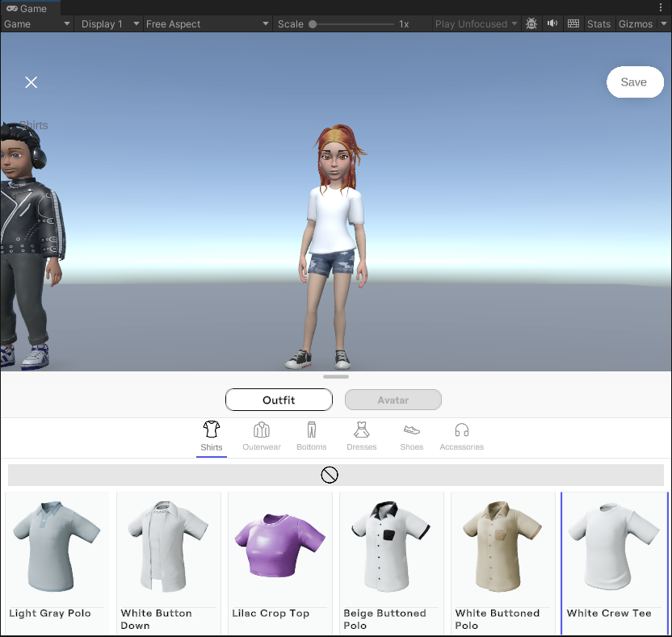Open the Outerwear category
672x637 pixels.
tap(261, 430)
